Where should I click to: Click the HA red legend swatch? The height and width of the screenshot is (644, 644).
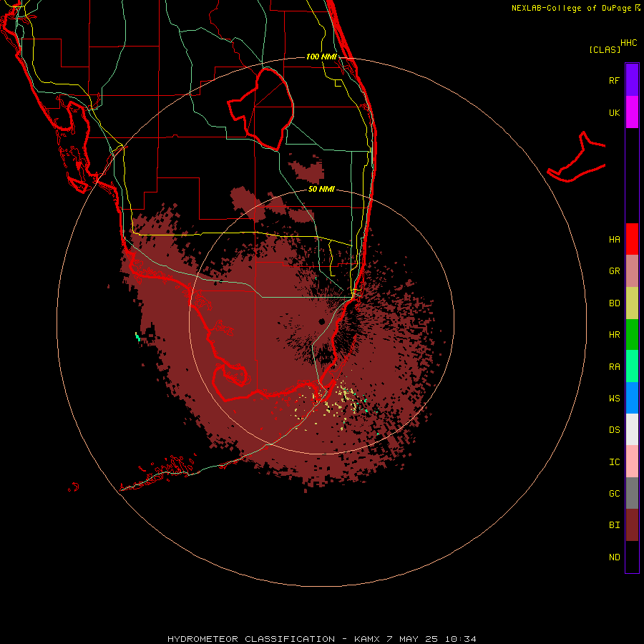(x=632, y=239)
